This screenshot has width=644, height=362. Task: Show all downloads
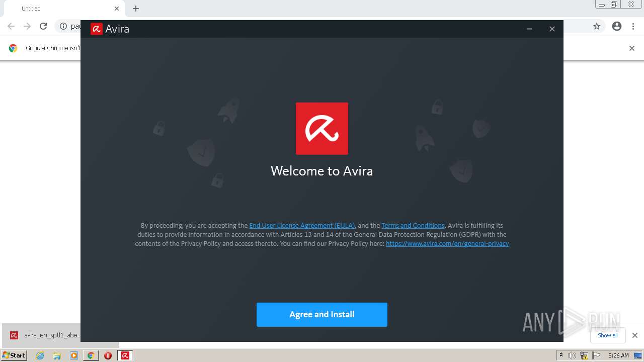608,335
